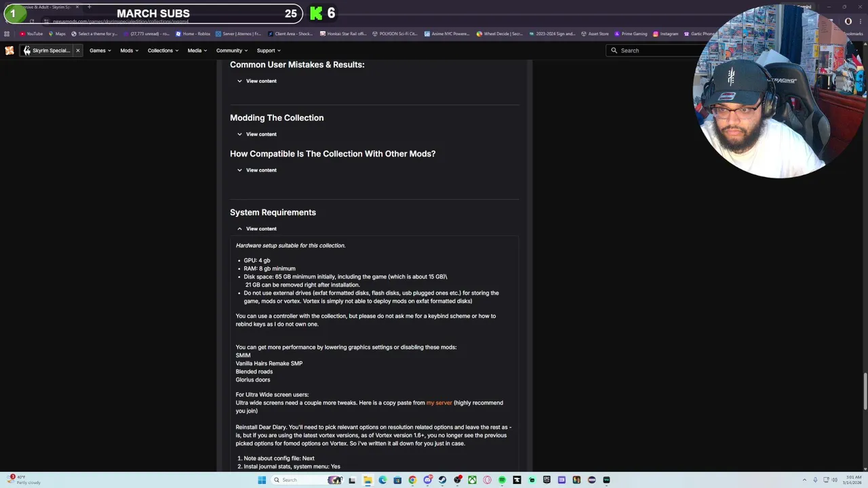Click the 'Modding The Collection' heading
This screenshot has width=868, height=488.
coord(277,118)
